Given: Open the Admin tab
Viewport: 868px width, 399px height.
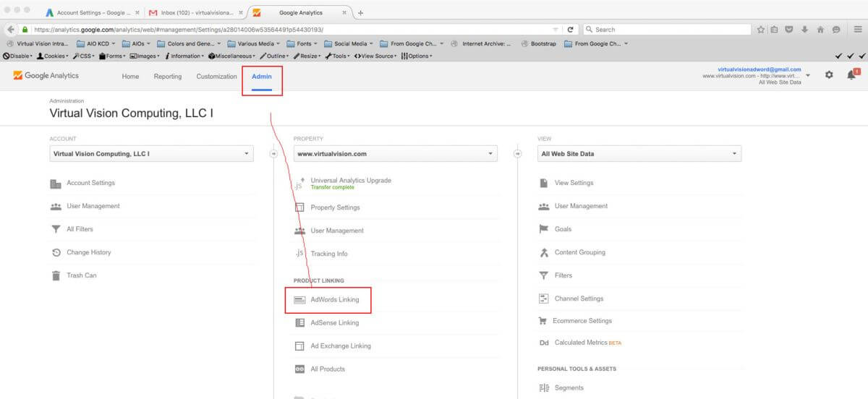Looking at the screenshot, I should [x=261, y=76].
